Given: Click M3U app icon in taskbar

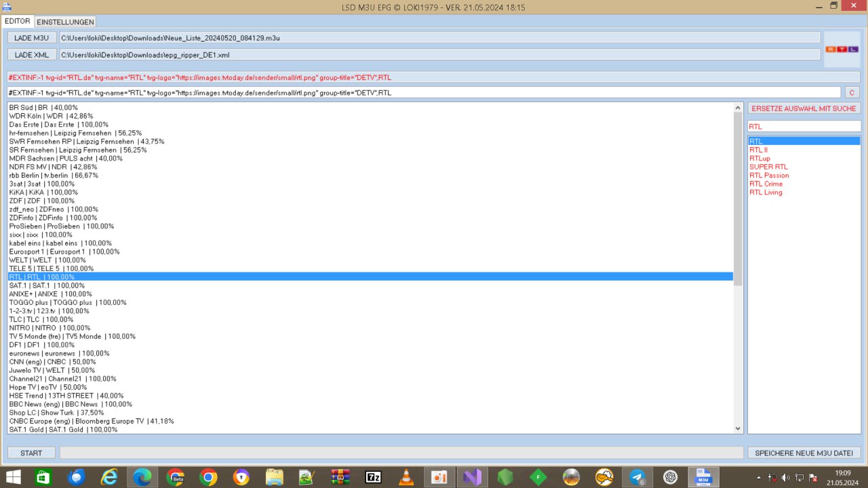Looking at the screenshot, I should coord(703,477).
